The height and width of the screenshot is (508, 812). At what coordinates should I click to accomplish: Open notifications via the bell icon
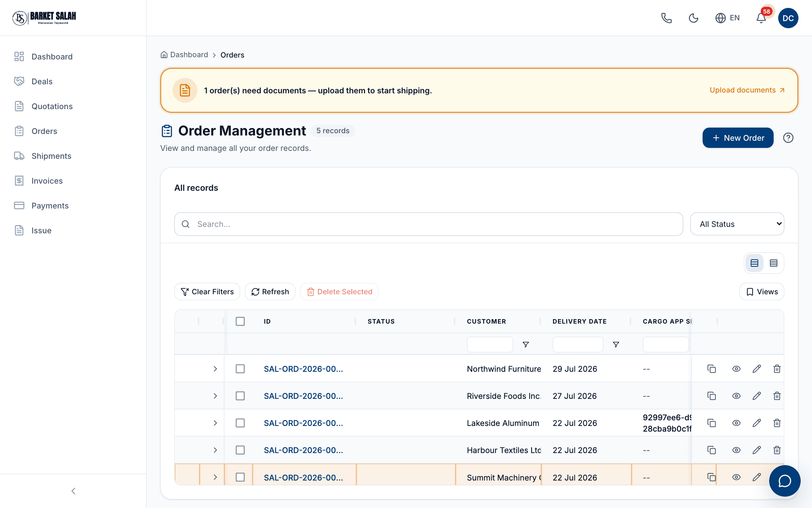(x=761, y=18)
